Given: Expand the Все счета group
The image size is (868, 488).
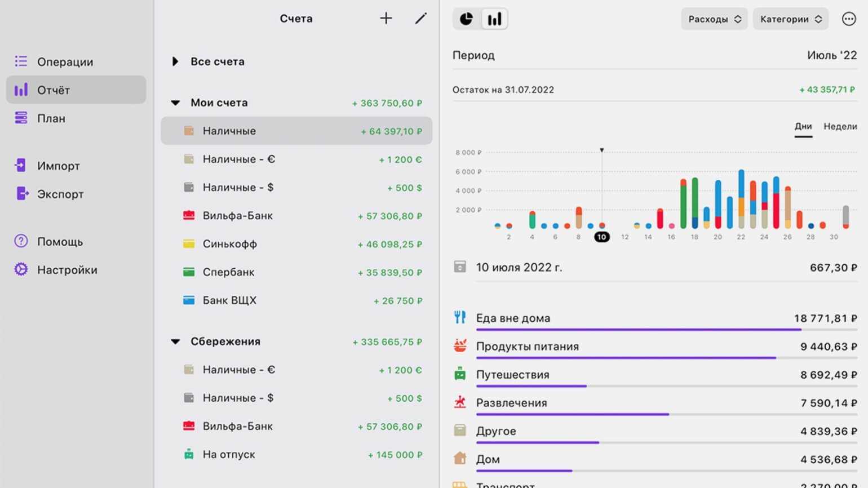Looking at the screenshot, I should [x=175, y=61].
